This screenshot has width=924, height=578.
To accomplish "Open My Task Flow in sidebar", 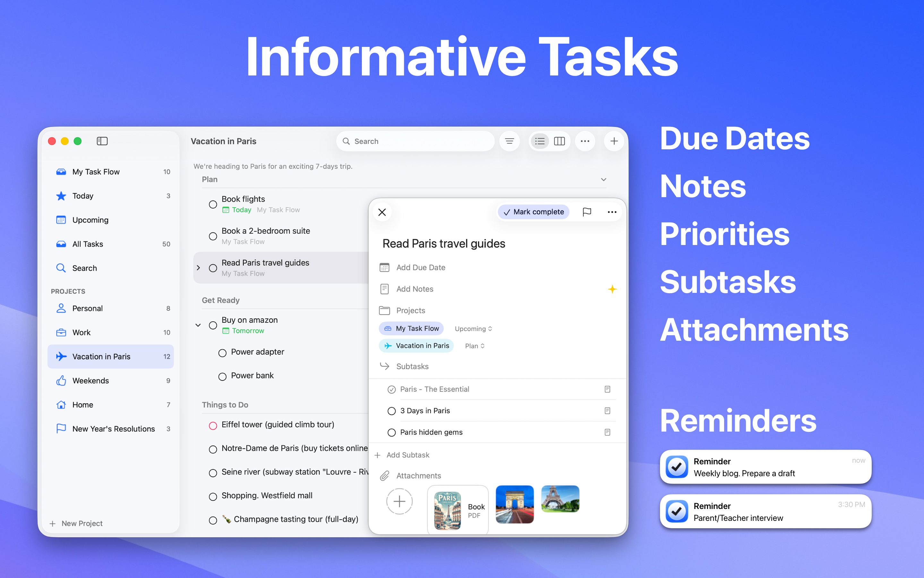I will pos(111,172).
